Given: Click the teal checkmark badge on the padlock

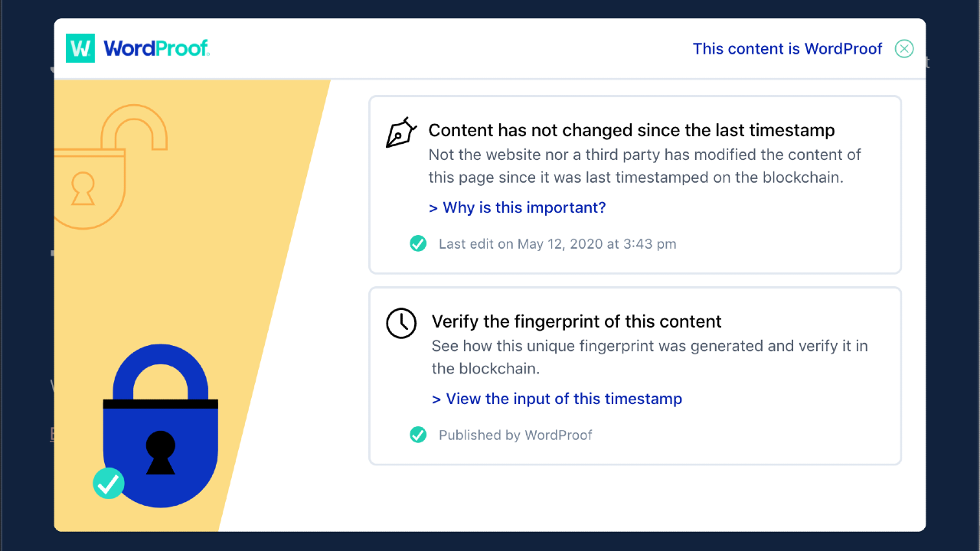Looking at the screenshot, I should coord(109,484).
